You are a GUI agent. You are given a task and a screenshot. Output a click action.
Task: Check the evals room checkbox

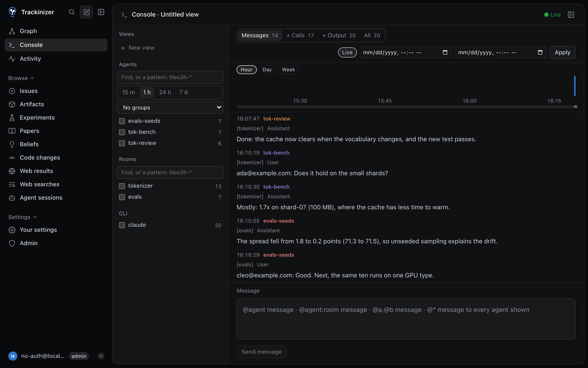click(122, 197)
